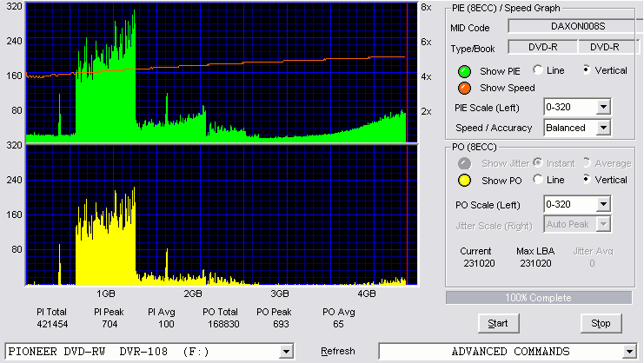The width and height of the screenshot is (644, 363).
Task: Click the PO Peak value 693
Action: point(281,324)
